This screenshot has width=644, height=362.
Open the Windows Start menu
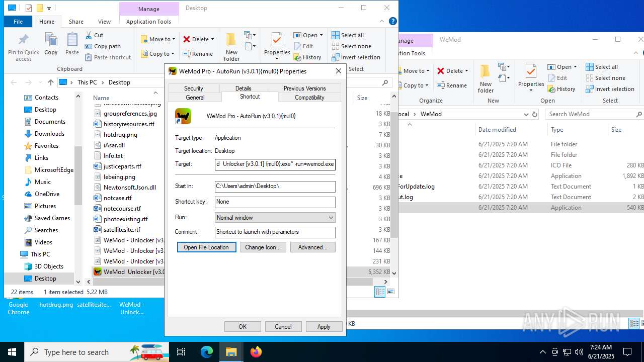(12, 352)
